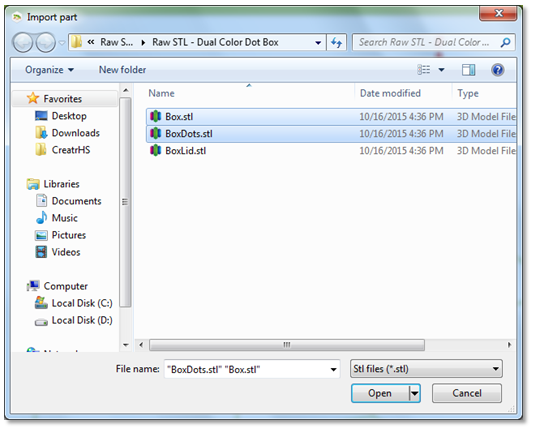Image resolution: width=535 pixels, height=431 pixels.
Task: Click the Local Disk (D:) drive icon
Action: 41,321
